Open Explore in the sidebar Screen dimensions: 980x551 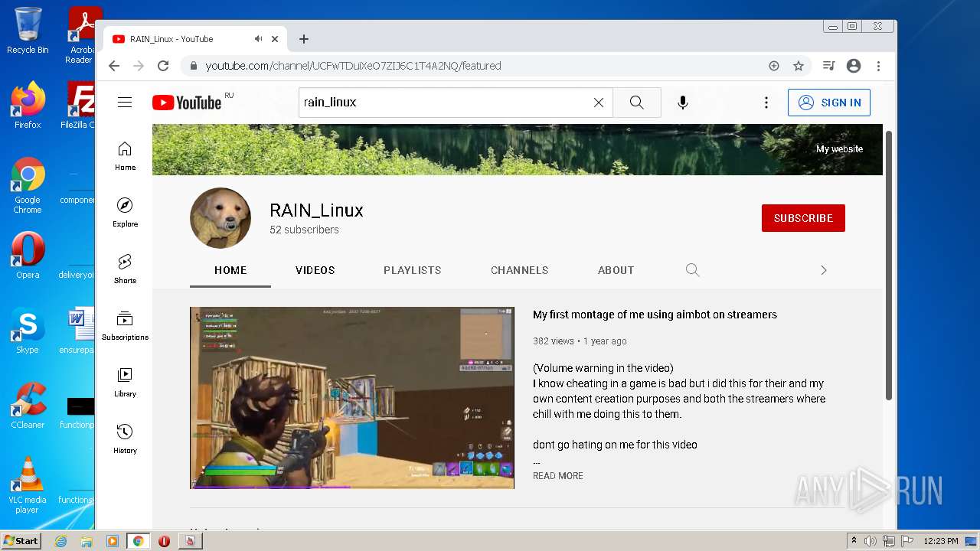click(125, 213)
